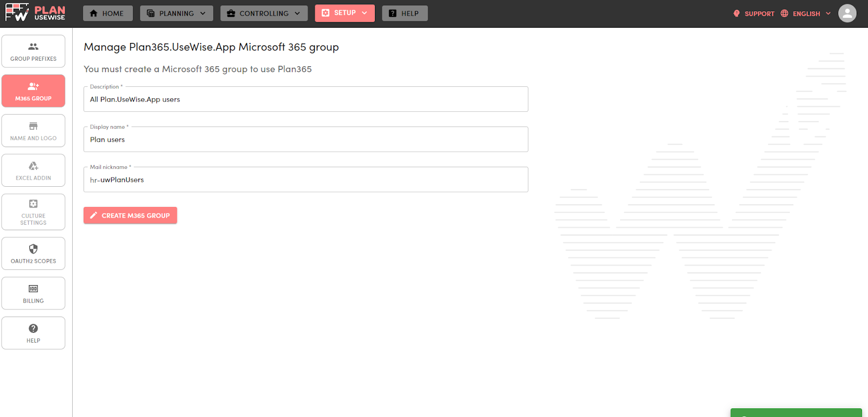Select M365 Group sidebar tab
868x417 pixels.
[33, 91]
